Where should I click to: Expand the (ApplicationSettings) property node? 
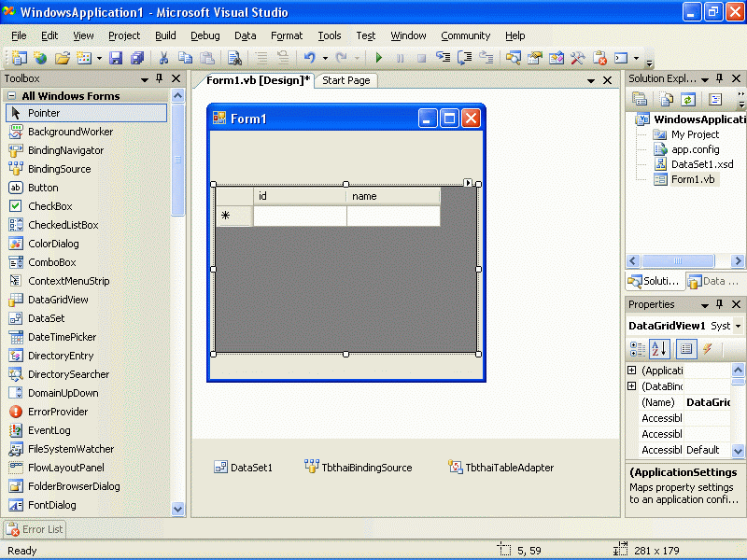[632, 370]
